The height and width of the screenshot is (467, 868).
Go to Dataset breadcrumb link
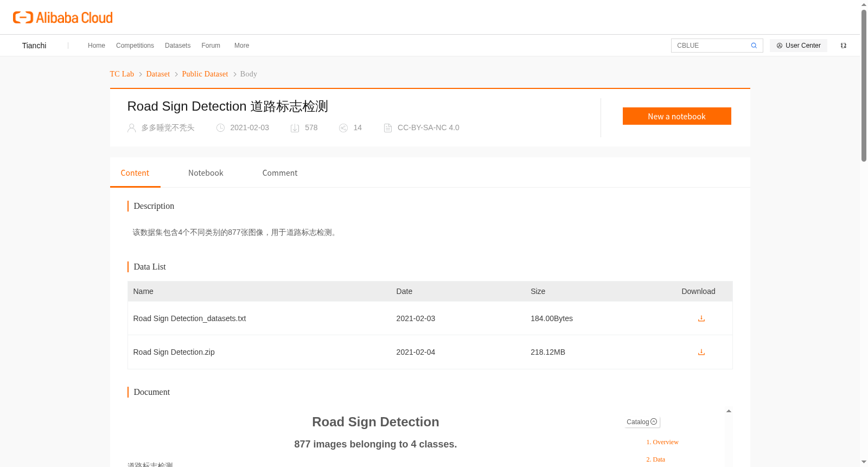pyautogui.click(x=158, y=74)
